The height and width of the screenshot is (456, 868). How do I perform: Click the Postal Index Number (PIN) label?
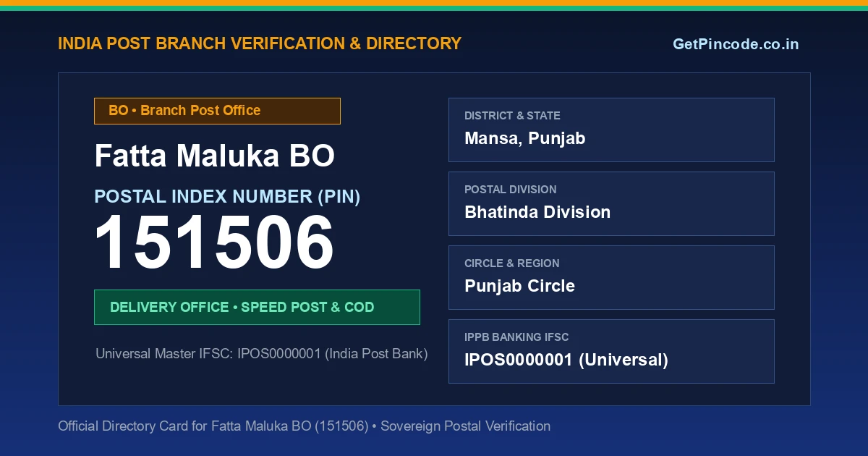click(227, 196)
